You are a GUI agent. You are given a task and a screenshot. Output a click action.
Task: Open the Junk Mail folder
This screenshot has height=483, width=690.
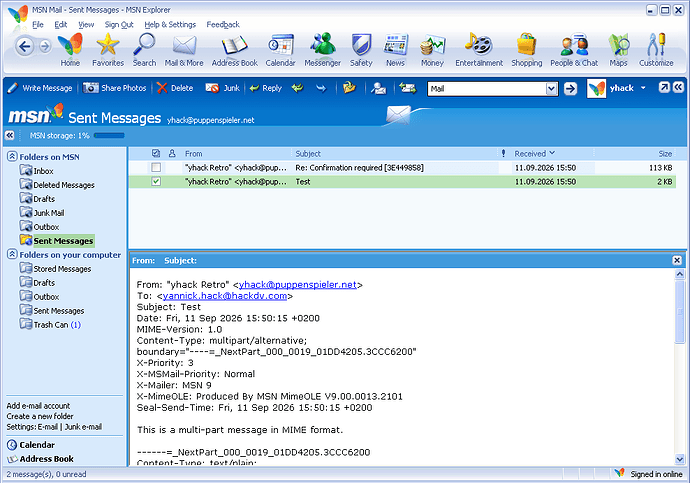point(43,212)
